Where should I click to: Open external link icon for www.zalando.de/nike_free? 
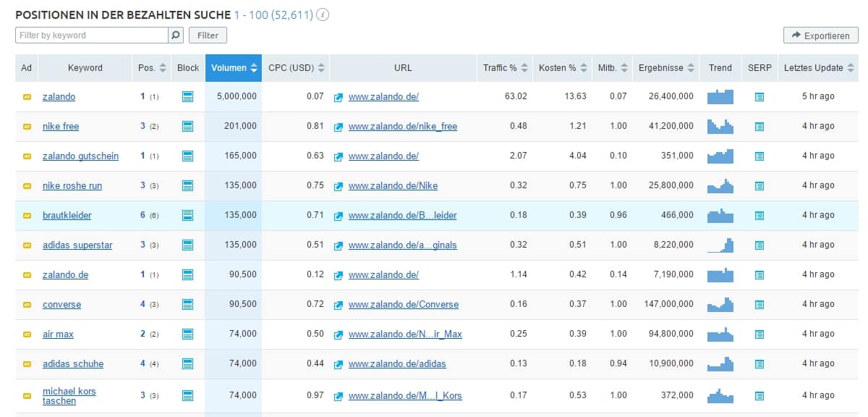click(x=338, y=127)
